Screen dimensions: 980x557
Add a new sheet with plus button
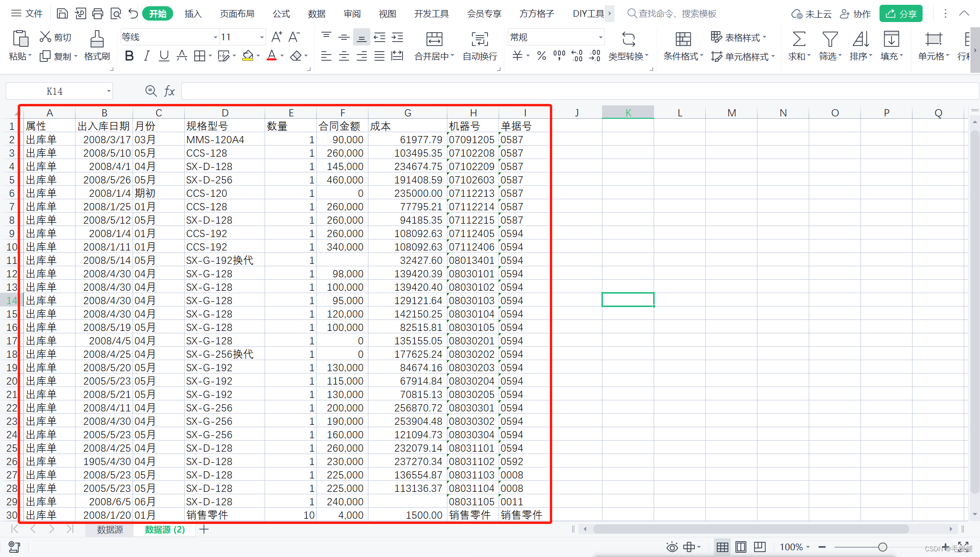[204, 529]
